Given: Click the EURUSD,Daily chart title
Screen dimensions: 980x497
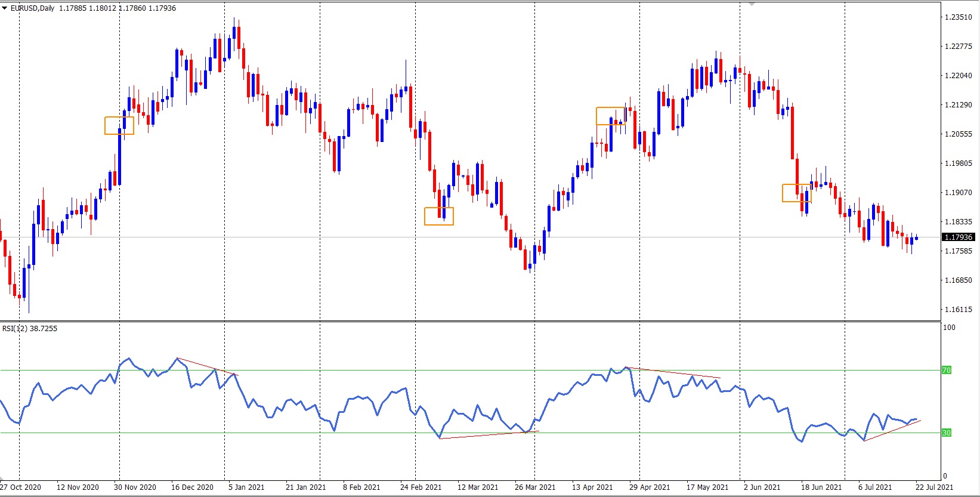Looking at the screenshot, I should click(32, 8).
